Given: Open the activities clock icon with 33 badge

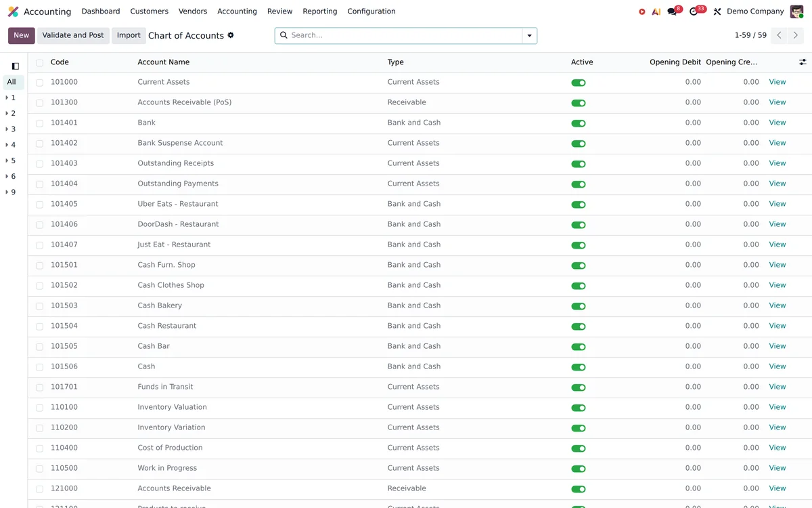Looking at the screenshot, I should [694, 12].
